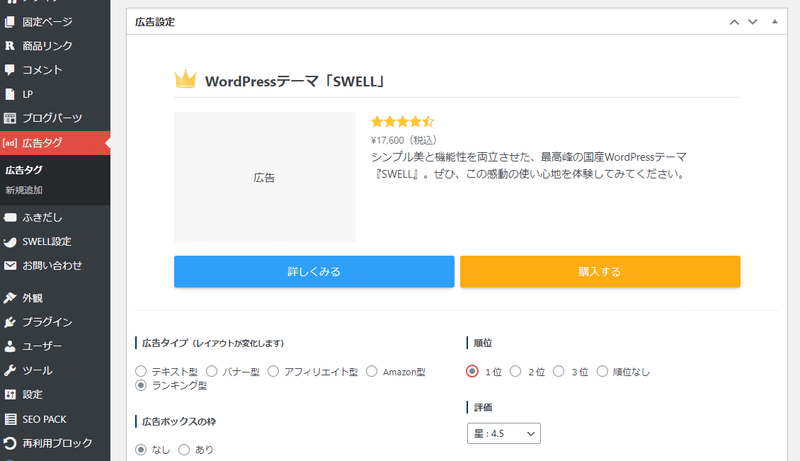This screenshot has height=461, width=800.
Task: Set ad box border to あり
Action: (184, 449)
